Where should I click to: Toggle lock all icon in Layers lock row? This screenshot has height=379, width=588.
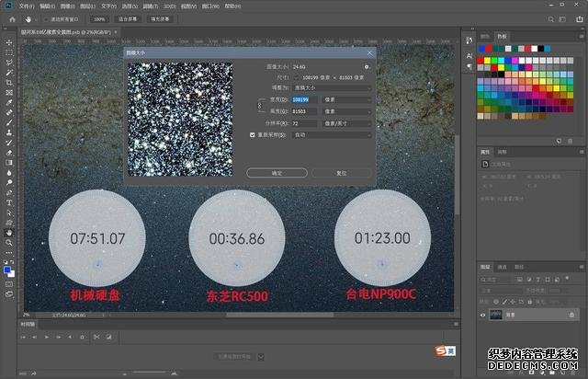tap(529, 302)
